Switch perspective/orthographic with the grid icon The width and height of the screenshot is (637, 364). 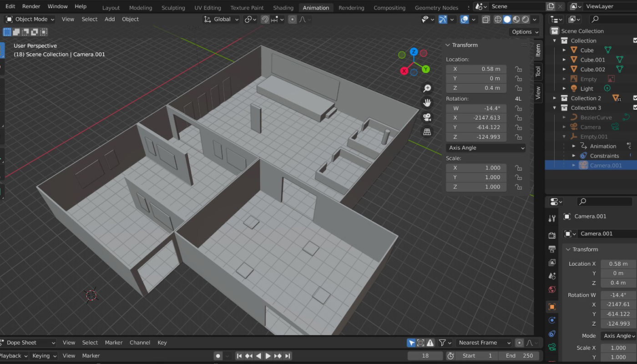click(427, 132)
